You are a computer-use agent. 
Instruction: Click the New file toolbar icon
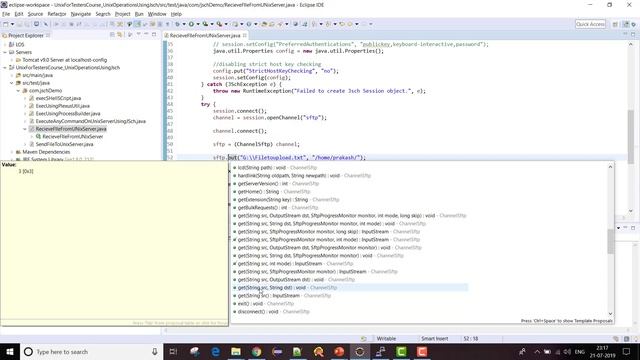[x=6, y=24]
